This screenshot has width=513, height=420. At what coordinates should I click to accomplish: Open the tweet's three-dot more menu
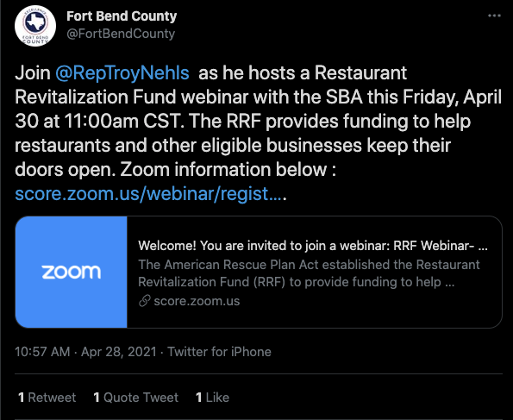pos(494,16)
